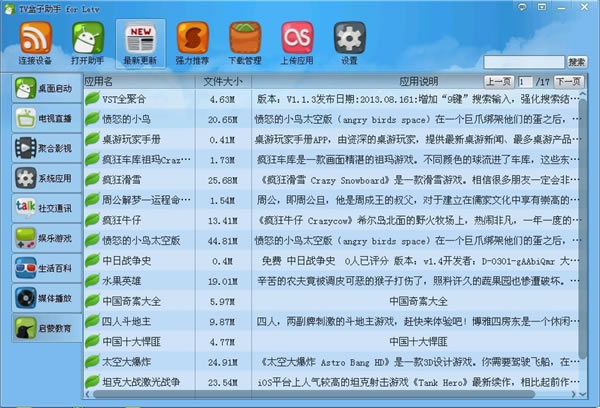This screenshot has width=600, height=408.
Task: Select 中国十大悍匪 app name
Action: [x=131, y=342]
